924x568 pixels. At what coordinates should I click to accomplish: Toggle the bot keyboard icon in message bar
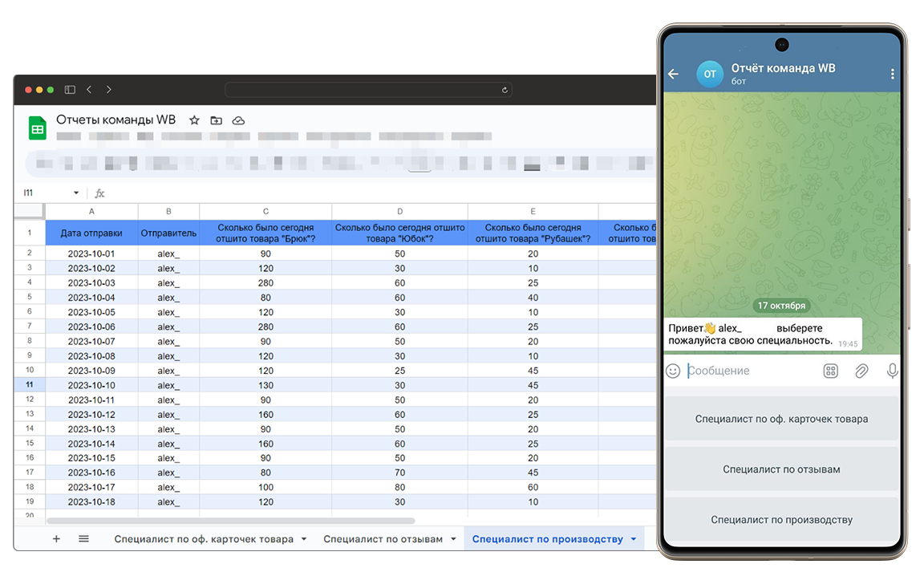coord(830,371)
